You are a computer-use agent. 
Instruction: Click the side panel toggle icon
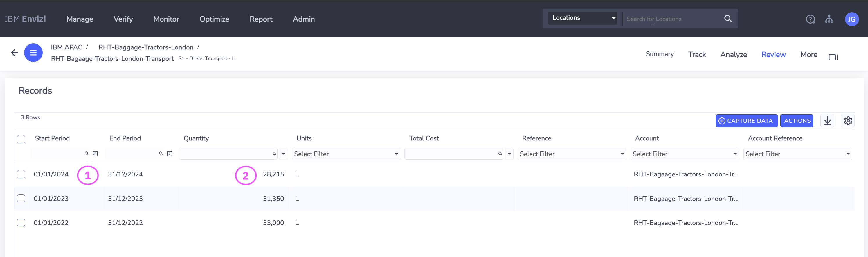coord(833,57)
